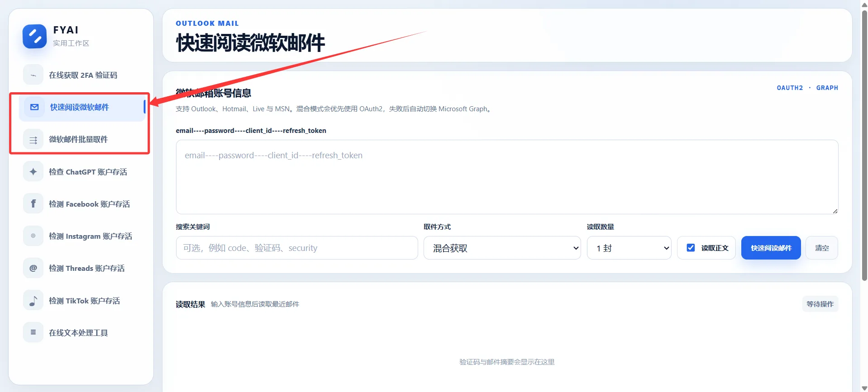Open 检测 Facebook 账户存活 page

pos(82,204)
